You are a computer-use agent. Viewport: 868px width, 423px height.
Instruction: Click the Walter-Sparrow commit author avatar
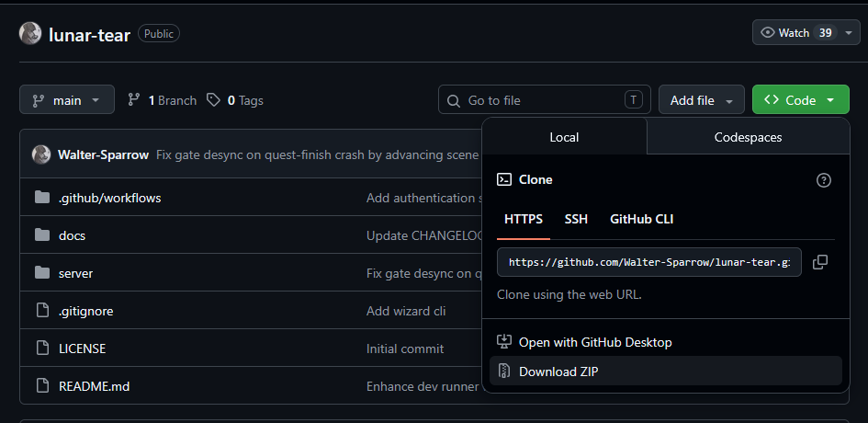[41, 154]
